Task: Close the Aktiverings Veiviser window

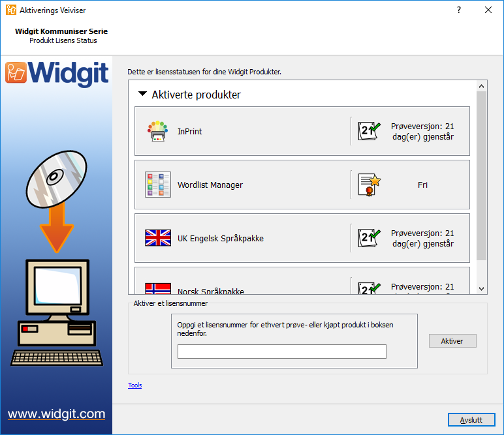Action: (488, 10)
